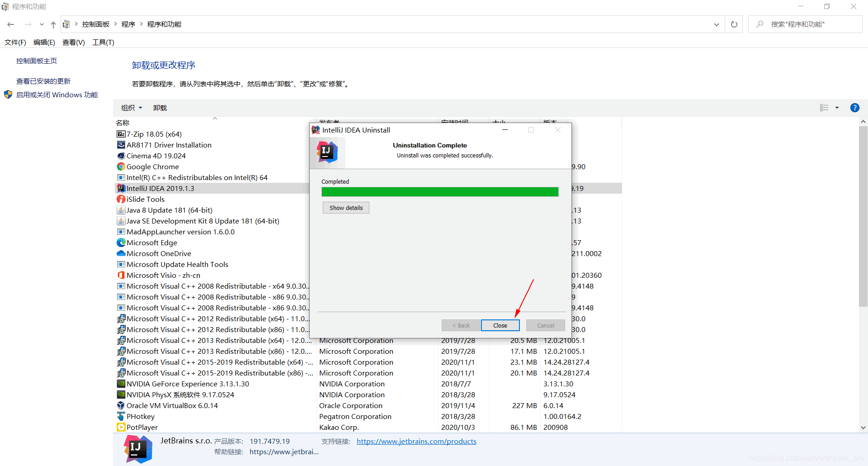Click the vertical scrollbar thumb
868x466 pixels.
(863, 217)
